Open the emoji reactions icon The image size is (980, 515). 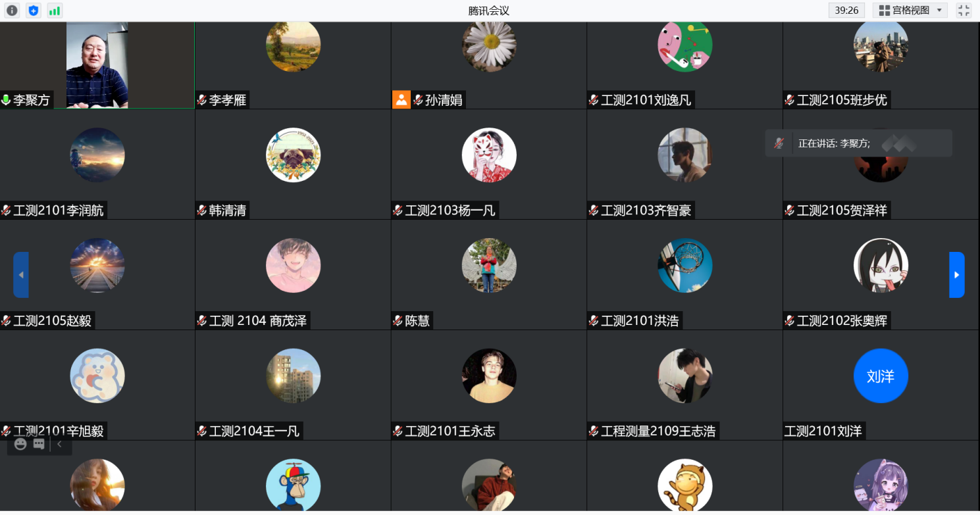click(20, 444)
